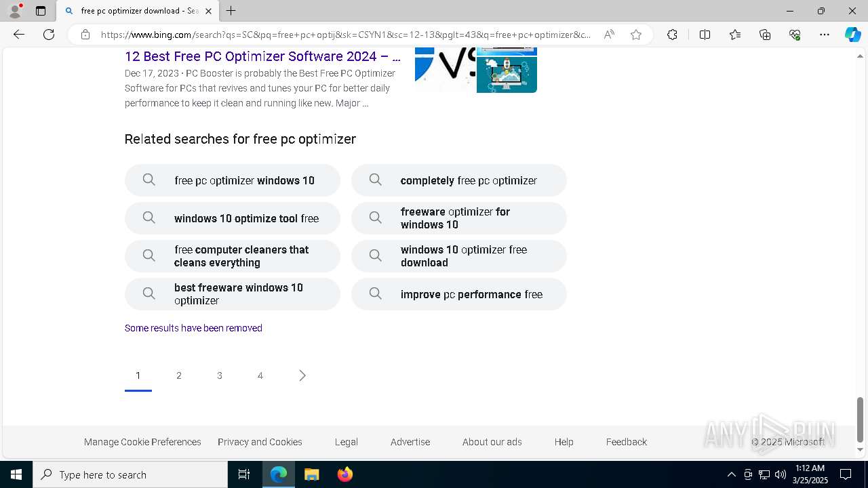The image size is (868, 488).
Task: Go to next results page arrow
Action: click(x=302, y=375)
